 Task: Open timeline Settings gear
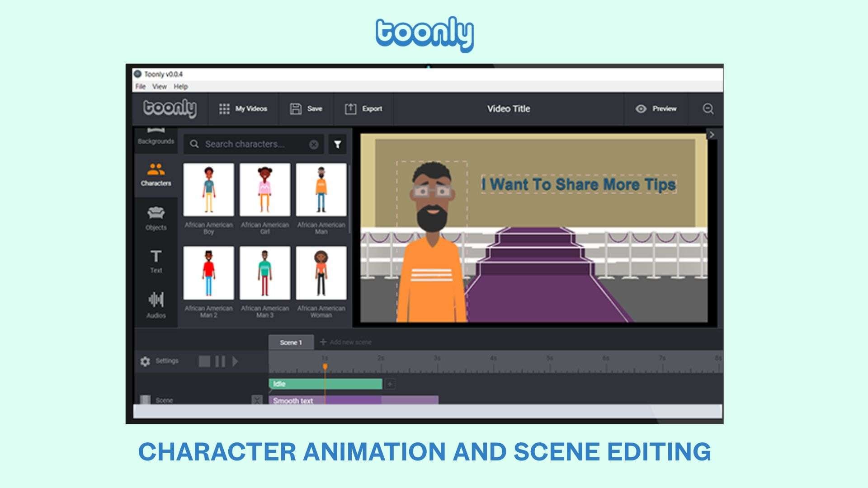tap(145, 361)
